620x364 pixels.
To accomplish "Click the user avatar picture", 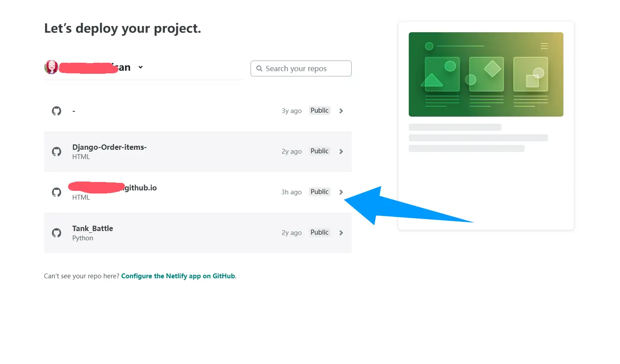I will pyautogui.click(x=51, y=67).
